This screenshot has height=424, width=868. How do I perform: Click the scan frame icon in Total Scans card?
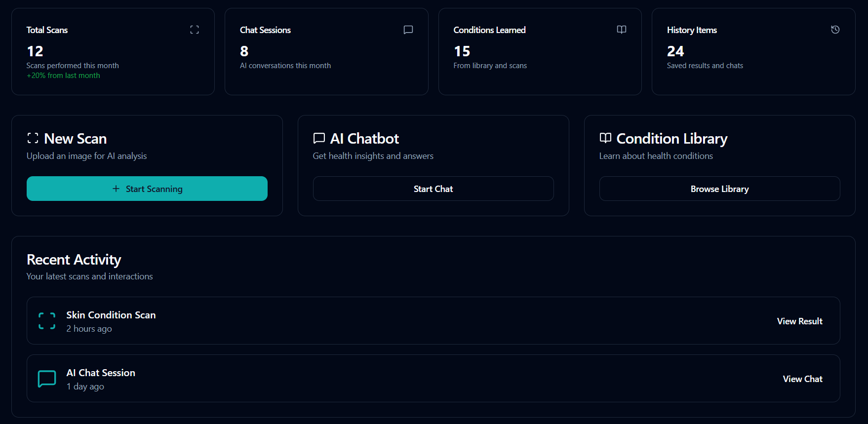pos(195,30)
